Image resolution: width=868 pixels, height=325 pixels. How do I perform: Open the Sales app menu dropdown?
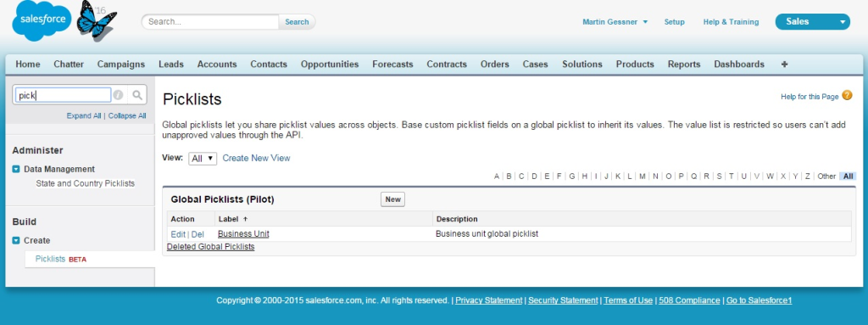(812, 21)
